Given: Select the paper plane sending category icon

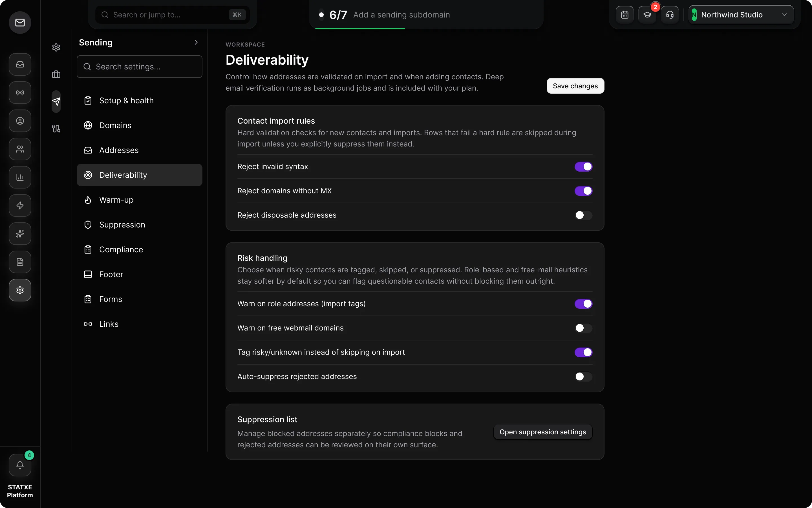Looking at the screenshot, I should [x=56, y=102].
